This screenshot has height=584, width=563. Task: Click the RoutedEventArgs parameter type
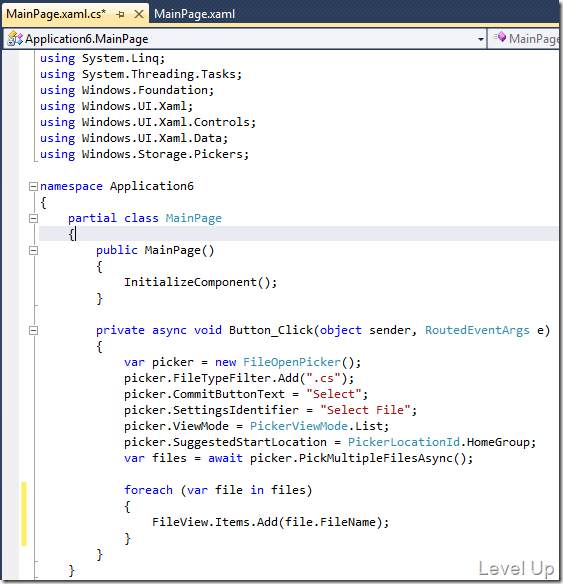coord(477,330)
